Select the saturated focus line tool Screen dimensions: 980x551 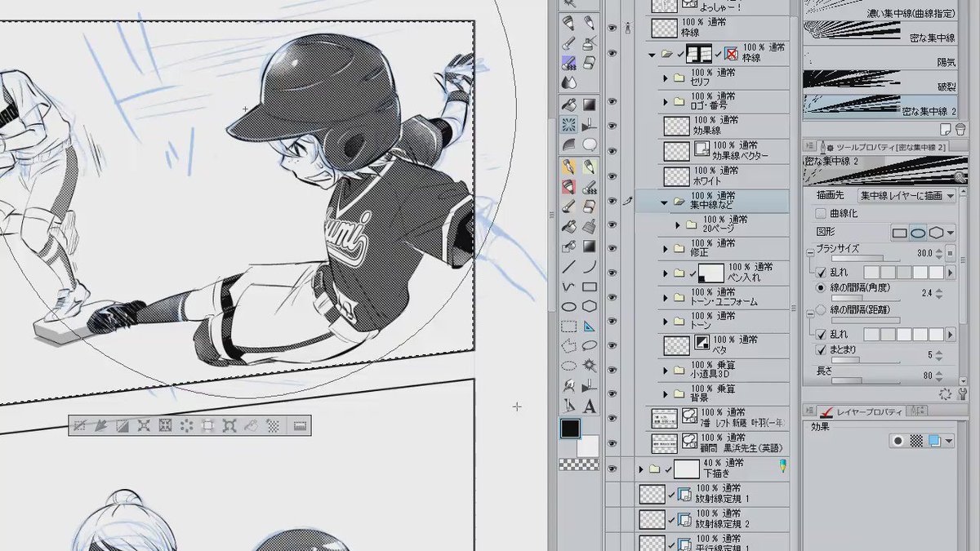pyautogui.click(x=569, y=125)
